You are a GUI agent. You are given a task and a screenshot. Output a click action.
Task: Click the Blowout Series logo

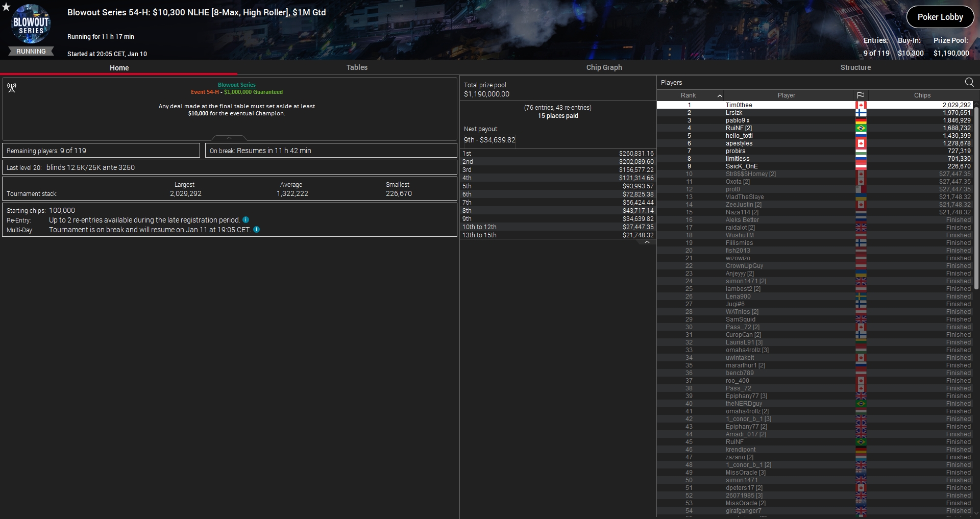(x=31, y=24)
